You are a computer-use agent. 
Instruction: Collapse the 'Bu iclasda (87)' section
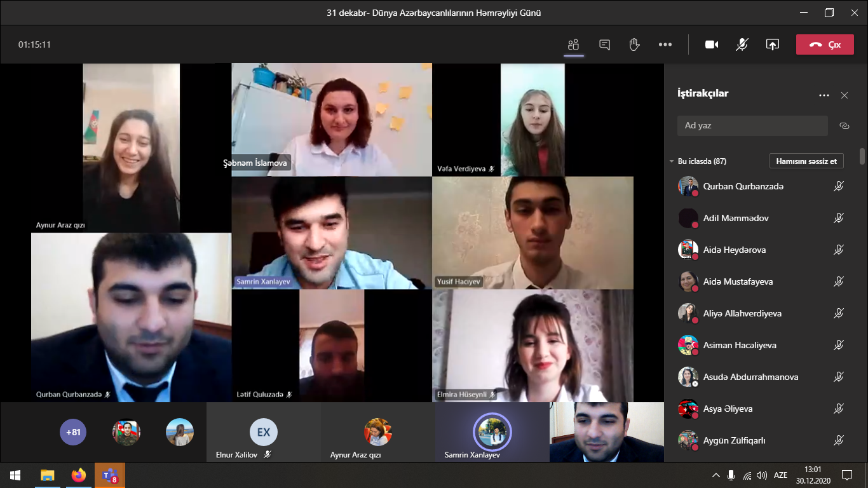point(672,161)
